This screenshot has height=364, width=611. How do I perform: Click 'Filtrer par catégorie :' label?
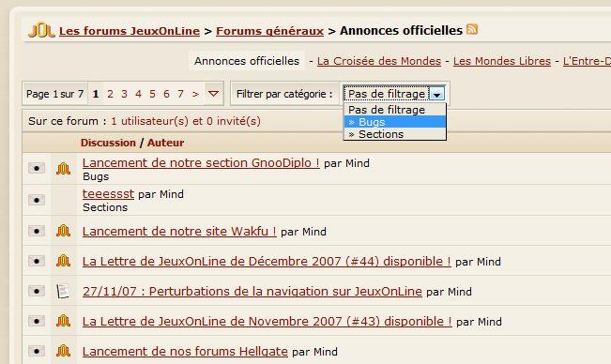click(284, 94)
